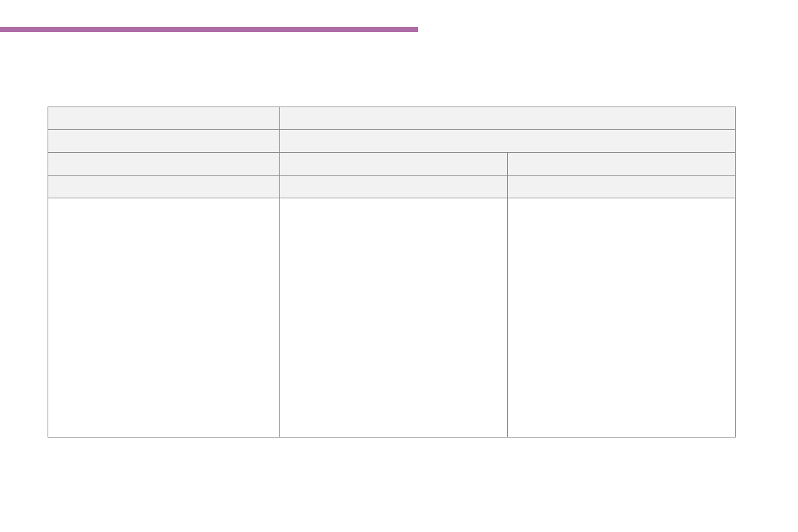Image resolution: width=798 pixels, height=532 pixels.
Task: Click the third row's middle gray cell
Action: (393, 163)
